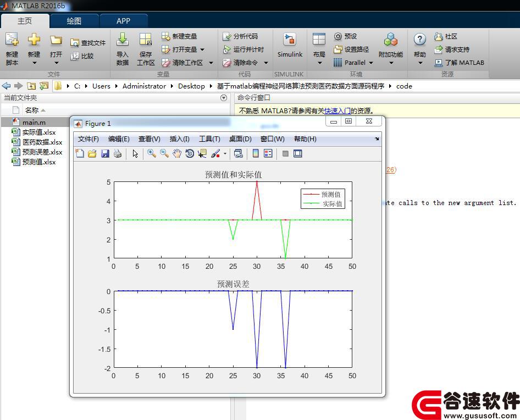Screen dimensions: 520x420
Task: Click Request Support (请求支持)
Action: tap(452, 49)
